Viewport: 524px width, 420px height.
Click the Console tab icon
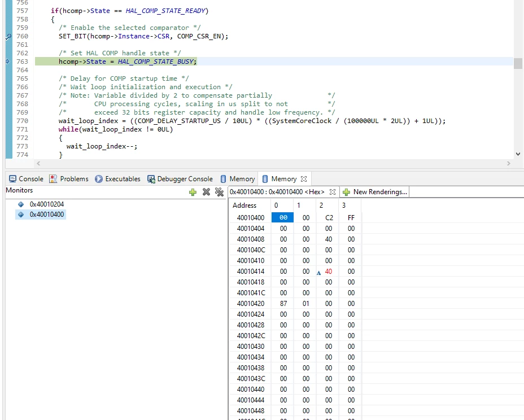point(12,179)
